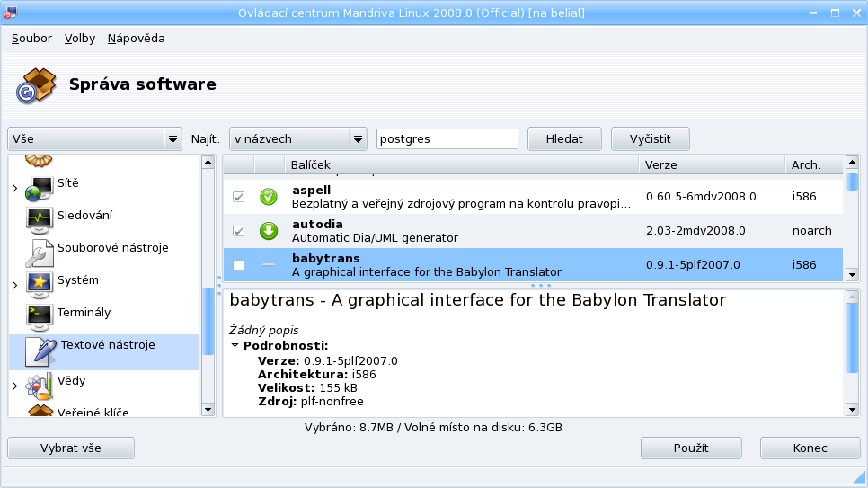Uncheck the autodia package checkbox
Screen dimensions: 868x488
(x=239, y=230)
